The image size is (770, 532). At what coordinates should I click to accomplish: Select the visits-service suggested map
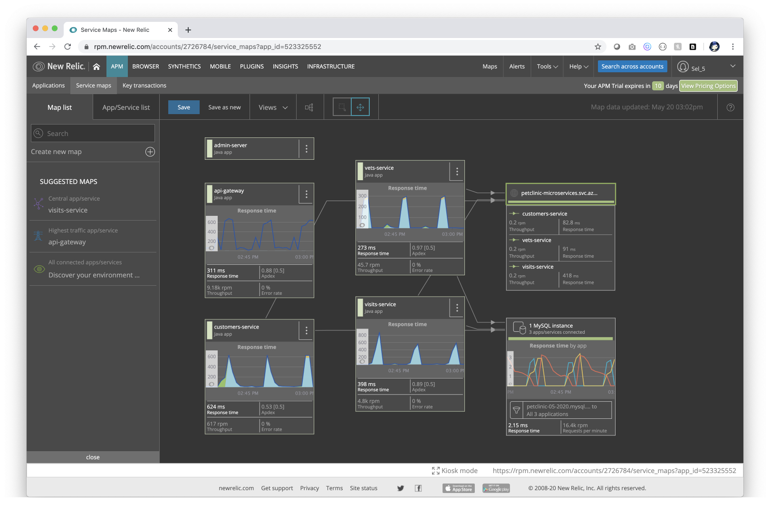coord(93,204)
